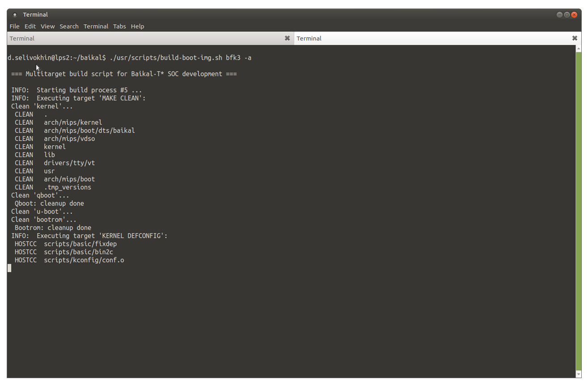Click the 'arch/mips/boot/dts/baikal' line
Image resolution: width=588 pixels, height=388 pixels.
pyautogui.click(x=75, y=130)
